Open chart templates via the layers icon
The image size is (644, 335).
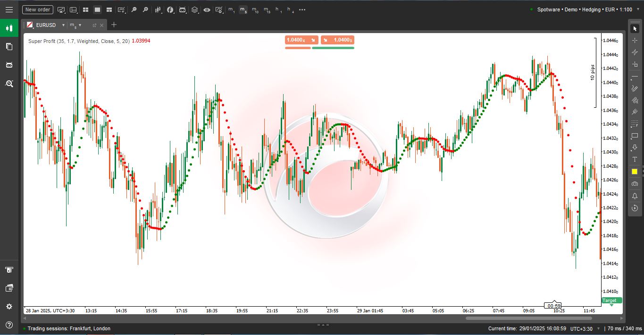(195, 9)
